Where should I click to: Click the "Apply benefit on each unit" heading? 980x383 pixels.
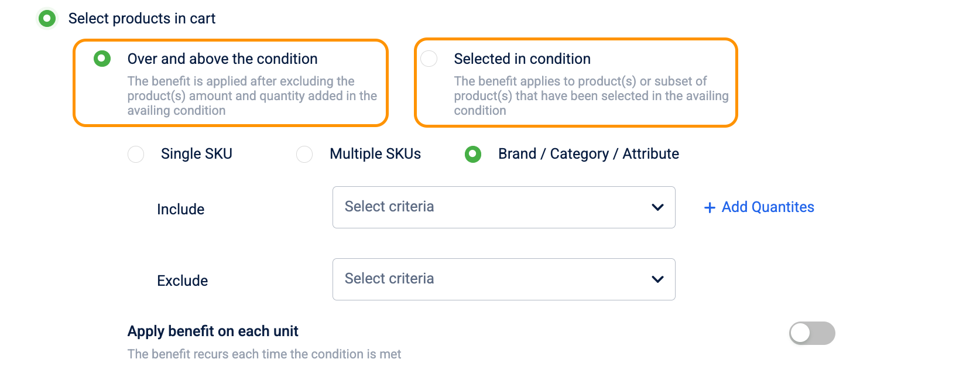tap(213, 331)
